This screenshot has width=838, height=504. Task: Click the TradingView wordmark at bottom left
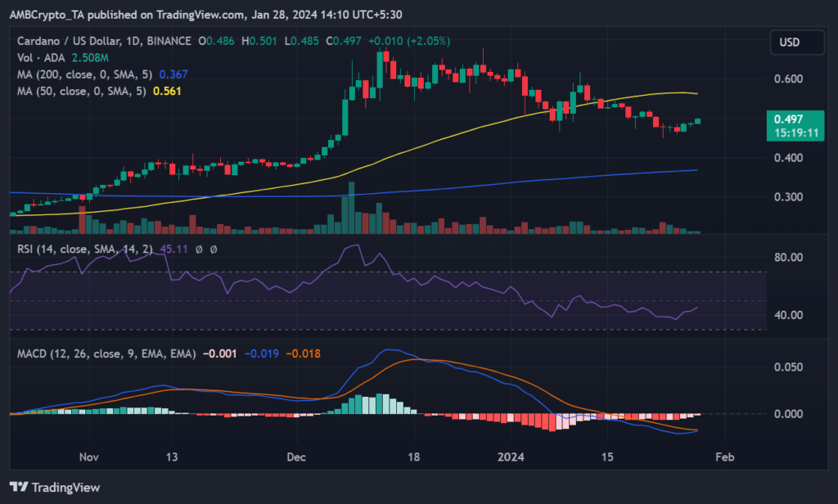64,488
